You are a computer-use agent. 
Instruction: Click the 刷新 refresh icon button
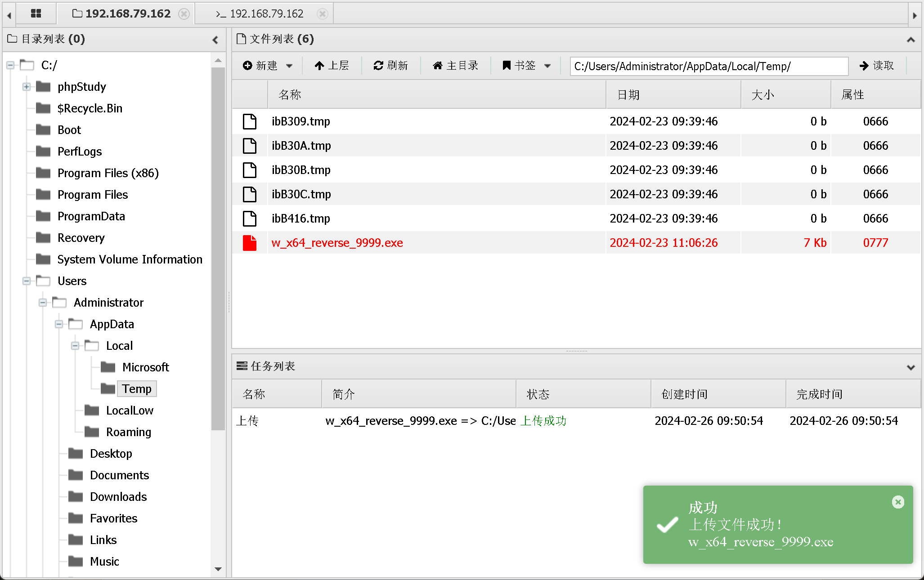[x=390, y=66]
